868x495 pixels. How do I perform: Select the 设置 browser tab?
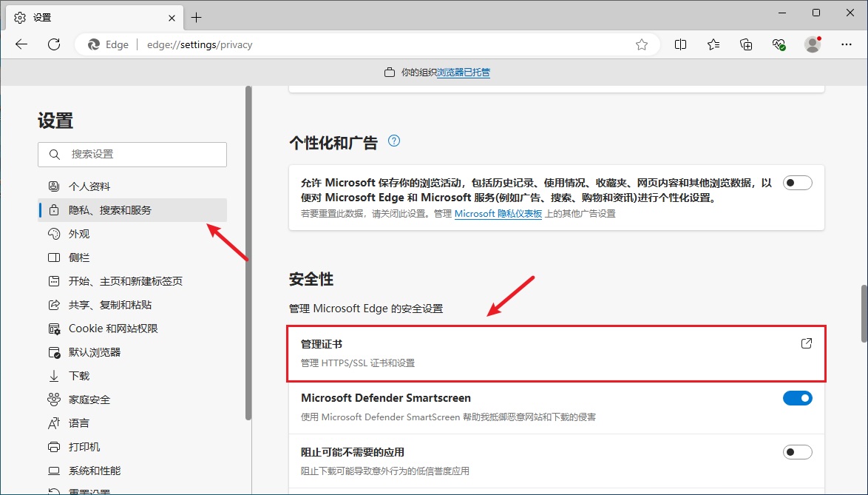coord(95,18)
